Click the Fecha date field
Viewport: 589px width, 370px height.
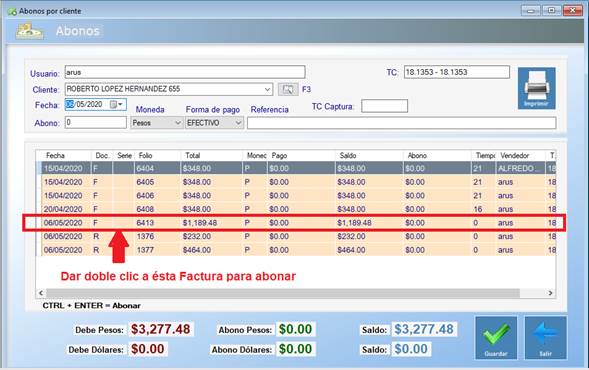[95, 104]
